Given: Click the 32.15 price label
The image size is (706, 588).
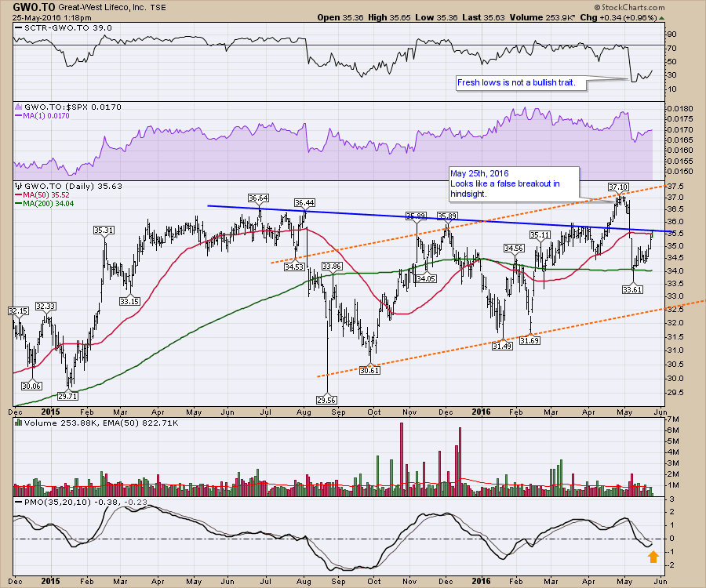Looking at the screenshot, I should tap(18, 311).
